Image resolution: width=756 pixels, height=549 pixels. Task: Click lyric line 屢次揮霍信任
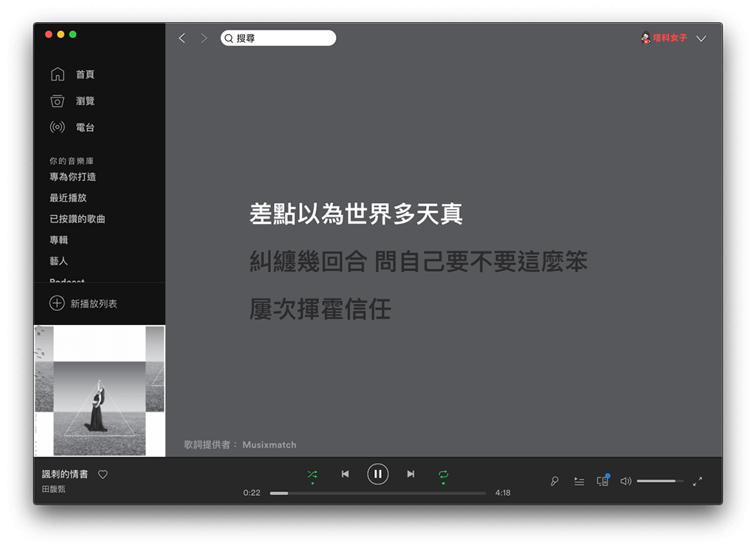tap(320, 310)
